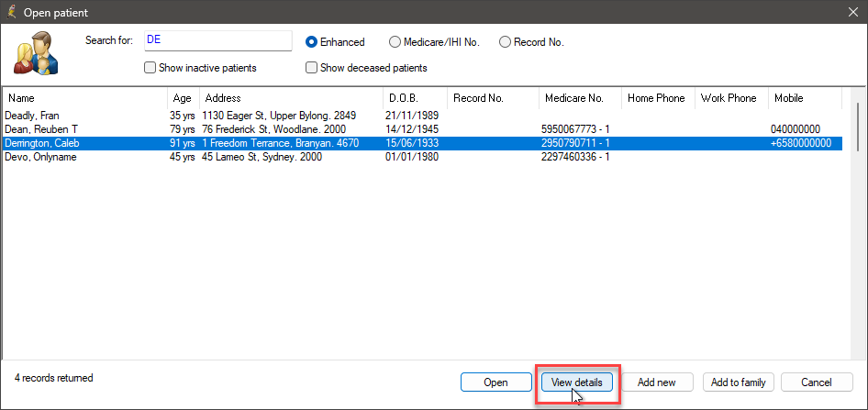Click the family patient icon image
Viewport: 868px width, 410px height.
(x=37, y=54)
